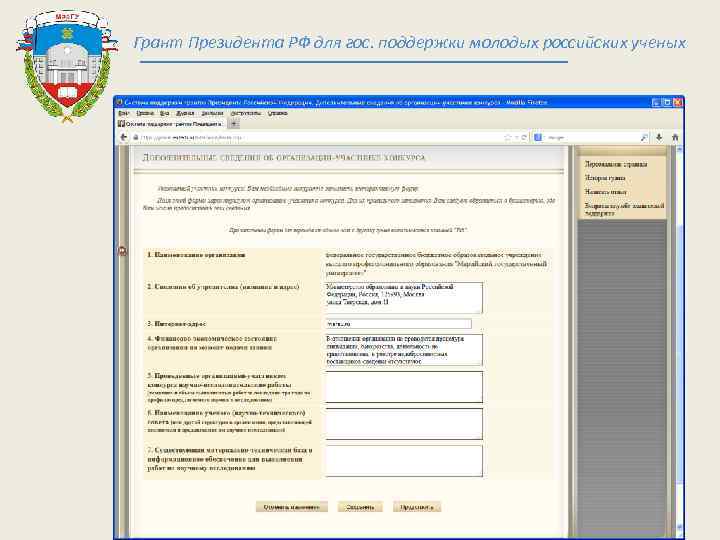Click the Сохранить button
The width and height of the screenshot is (720, 540).
[x=360, y=507]
